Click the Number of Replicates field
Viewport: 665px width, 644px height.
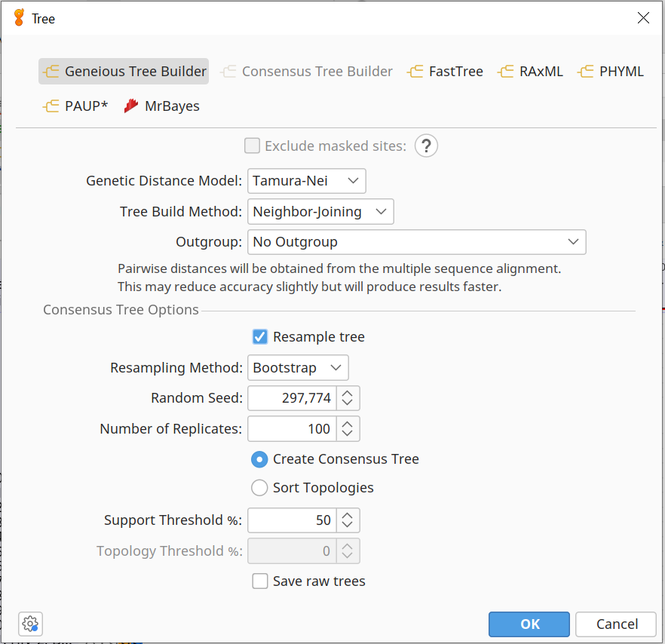tap(291, 429)
